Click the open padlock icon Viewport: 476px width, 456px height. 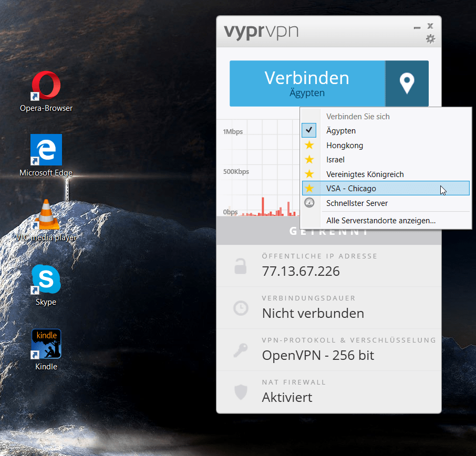point(241,266)
